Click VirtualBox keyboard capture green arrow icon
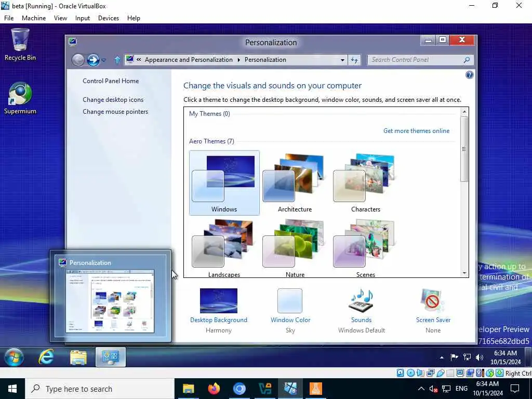Screen dimensions: 532x399 499,373
